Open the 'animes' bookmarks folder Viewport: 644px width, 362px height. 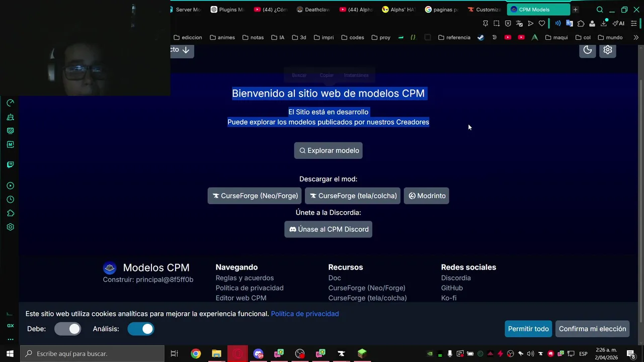[x=222, y=37]
